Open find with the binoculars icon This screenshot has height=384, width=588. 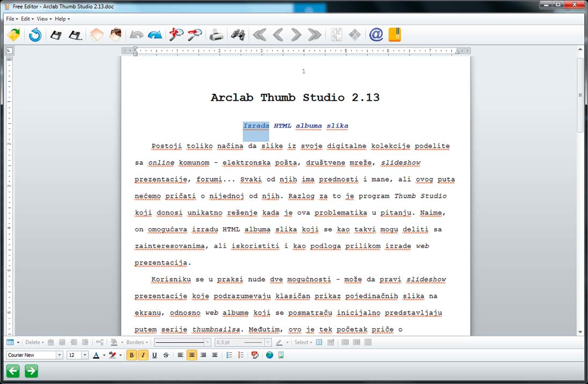(238, 35)
